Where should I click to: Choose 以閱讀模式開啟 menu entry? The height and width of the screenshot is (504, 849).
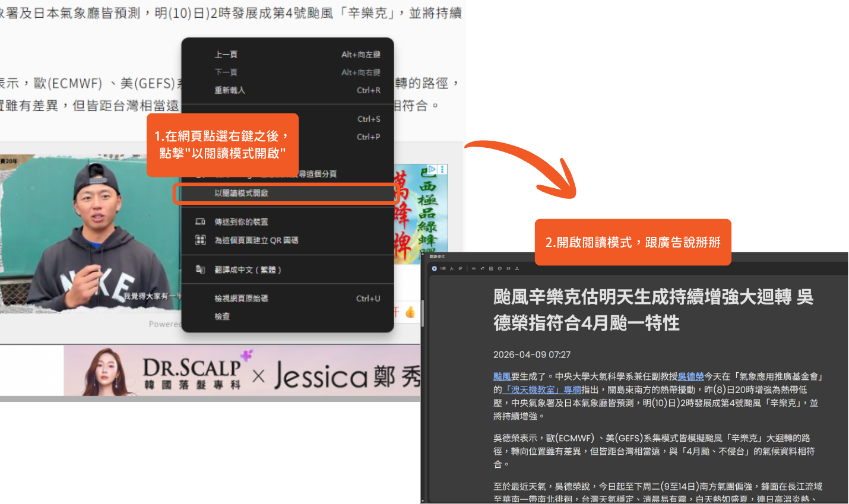pos(287,194)
